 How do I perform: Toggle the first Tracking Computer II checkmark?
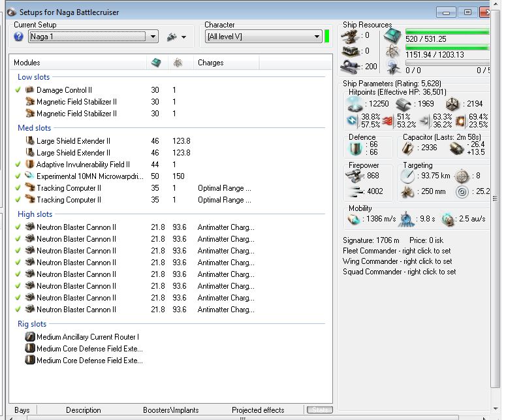(18, 188)
